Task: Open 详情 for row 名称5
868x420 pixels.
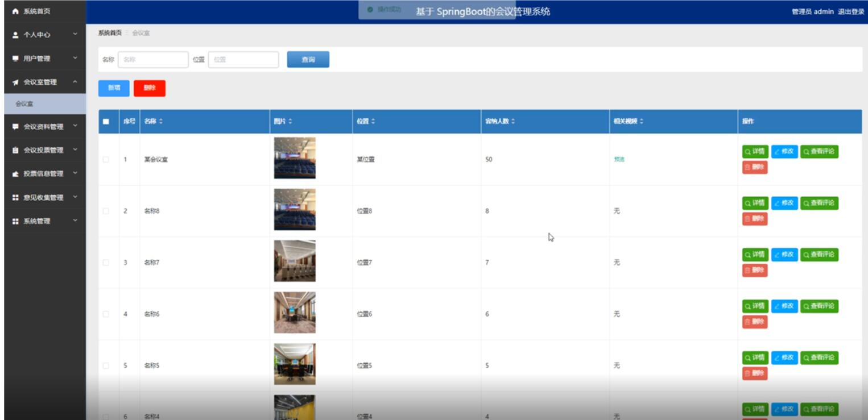Action: 755,357
